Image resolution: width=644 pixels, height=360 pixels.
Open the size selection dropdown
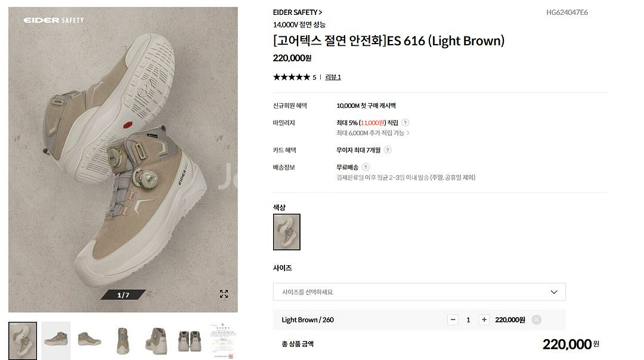click(419, 292)
